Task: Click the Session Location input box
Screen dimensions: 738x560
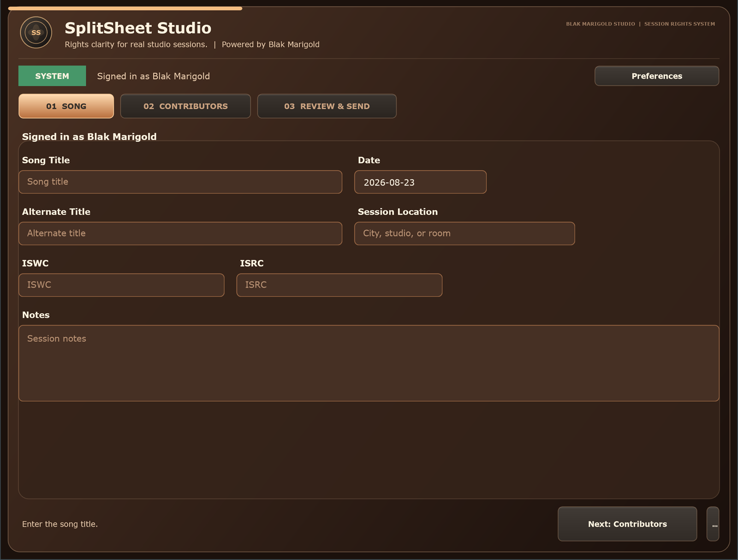Action: 464,233
